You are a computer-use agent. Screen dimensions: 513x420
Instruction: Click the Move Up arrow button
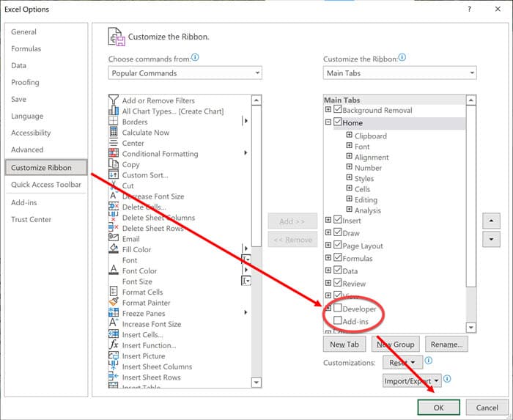pyautogui.click(x=491, y=221)
